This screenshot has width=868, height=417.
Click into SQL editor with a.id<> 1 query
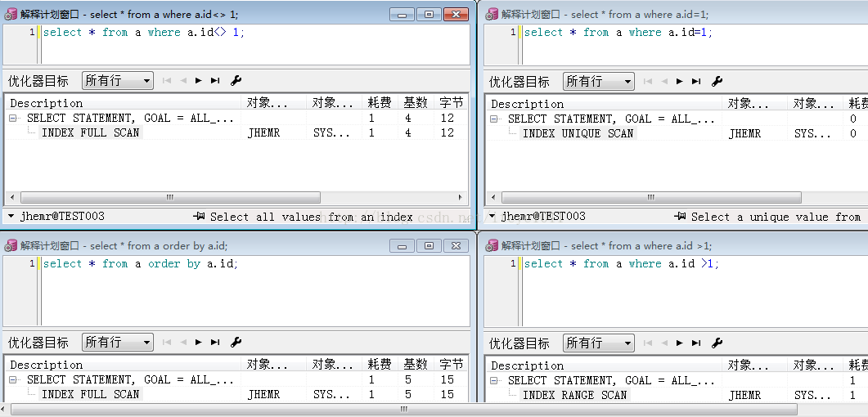click(254, 44)
